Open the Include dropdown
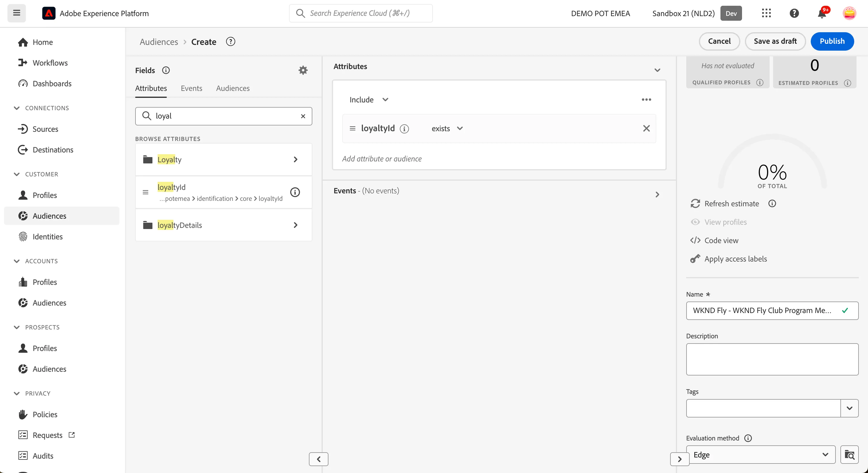 point(369,100)
